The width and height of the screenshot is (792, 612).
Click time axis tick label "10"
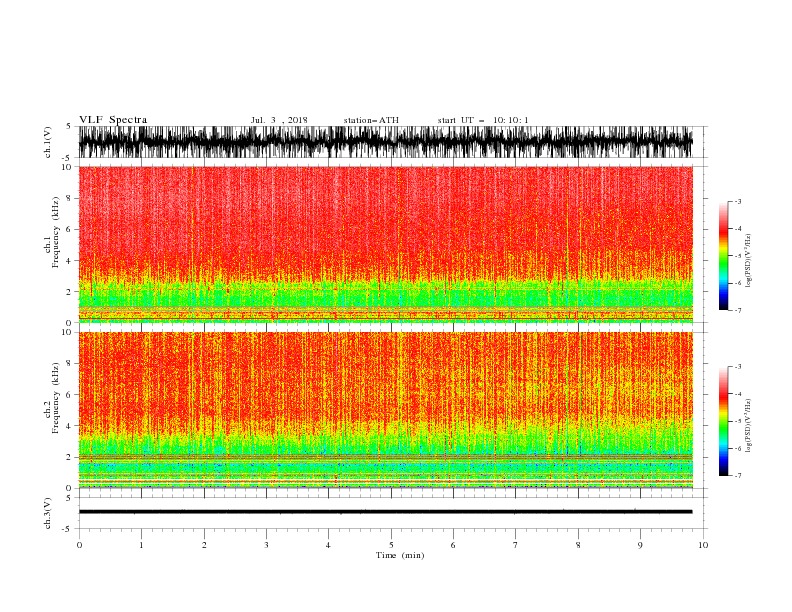point(703,545)
